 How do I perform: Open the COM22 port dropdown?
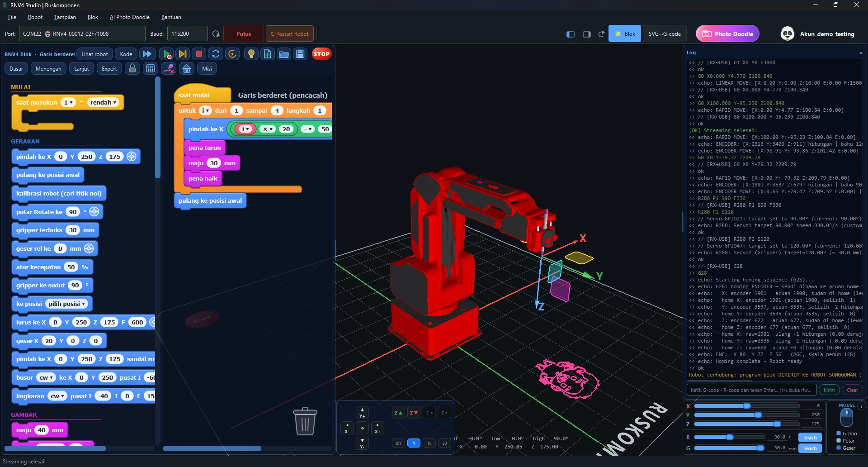tap(82, 34)
